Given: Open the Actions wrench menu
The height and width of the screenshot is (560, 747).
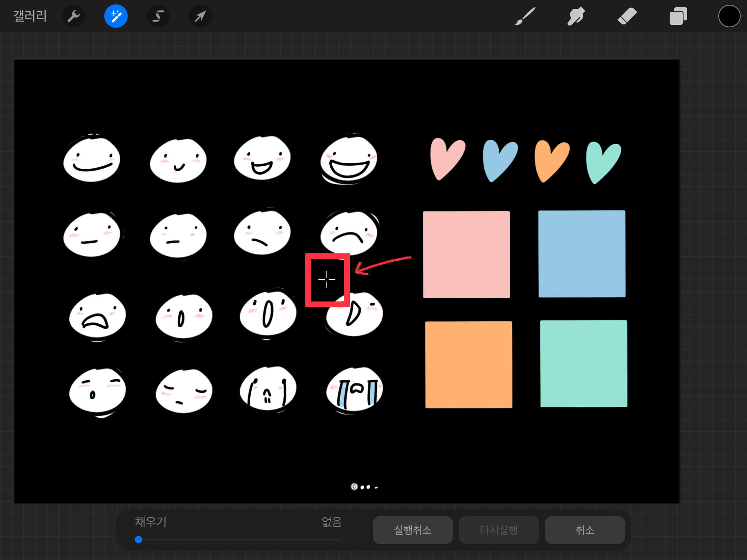Looking at the screenshot, I should (74, 16).
